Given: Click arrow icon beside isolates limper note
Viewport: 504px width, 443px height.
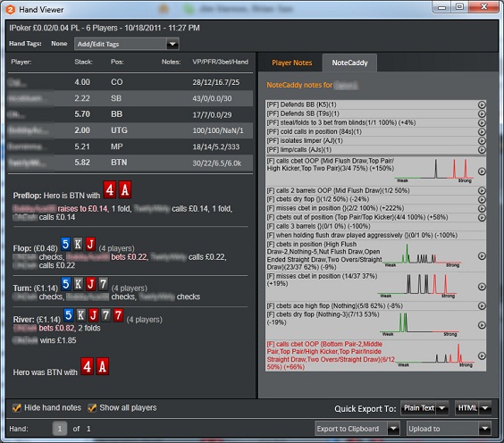Looking at the screenshot, I should coord(481,141).
